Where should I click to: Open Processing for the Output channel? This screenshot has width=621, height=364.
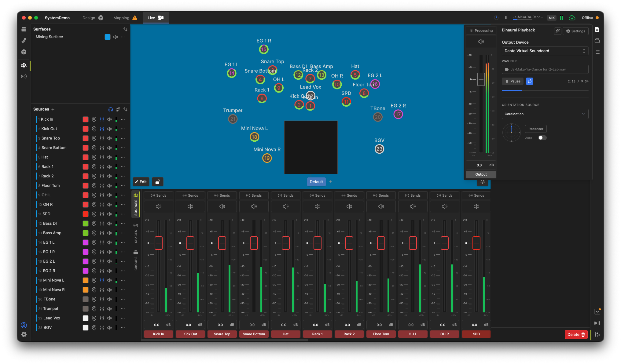pos(481,31)
